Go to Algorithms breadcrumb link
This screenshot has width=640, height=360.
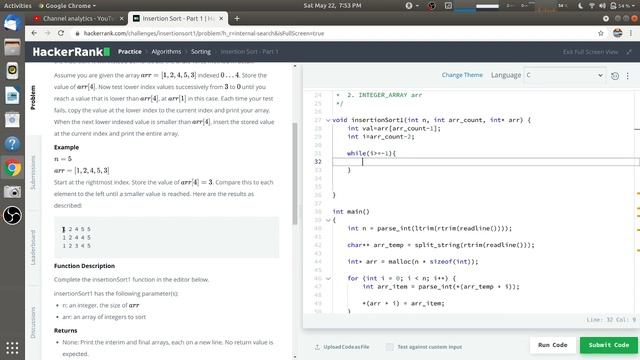coord(166,51)
